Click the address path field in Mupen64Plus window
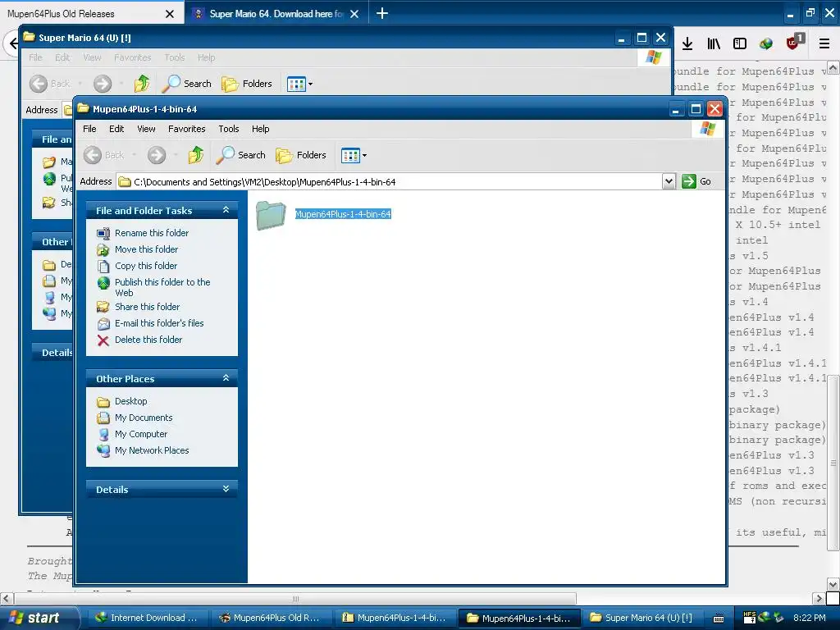 [390, 181]
